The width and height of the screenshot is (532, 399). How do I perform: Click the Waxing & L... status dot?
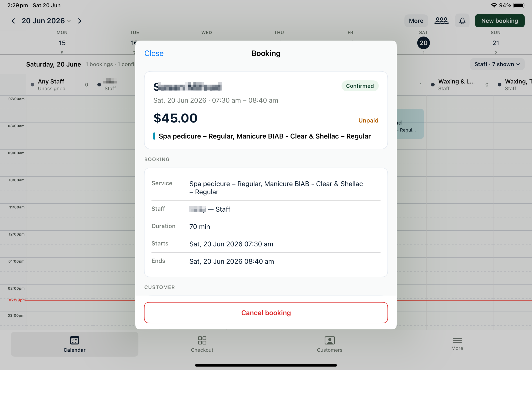click(x=433, y=85)
